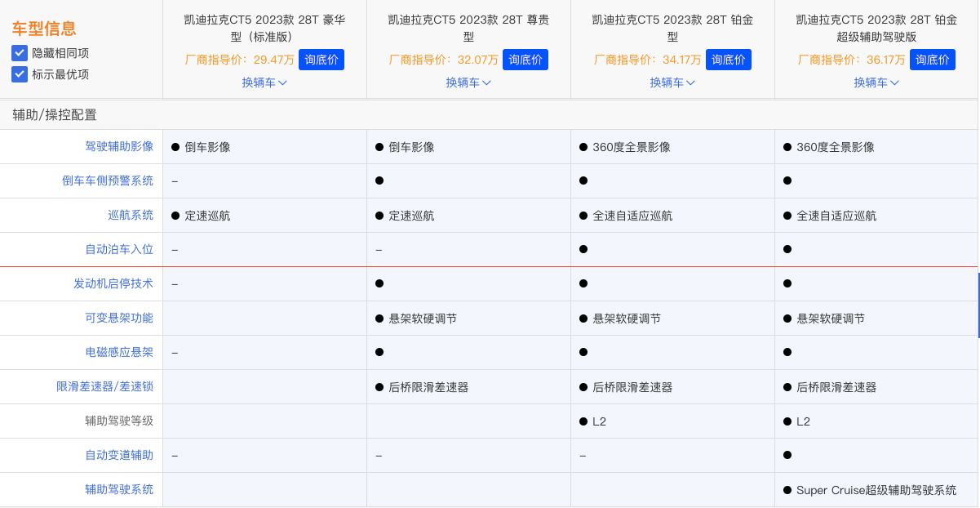Click the 厂商指导价 29.47万 price text

click(x=240, y=60)
